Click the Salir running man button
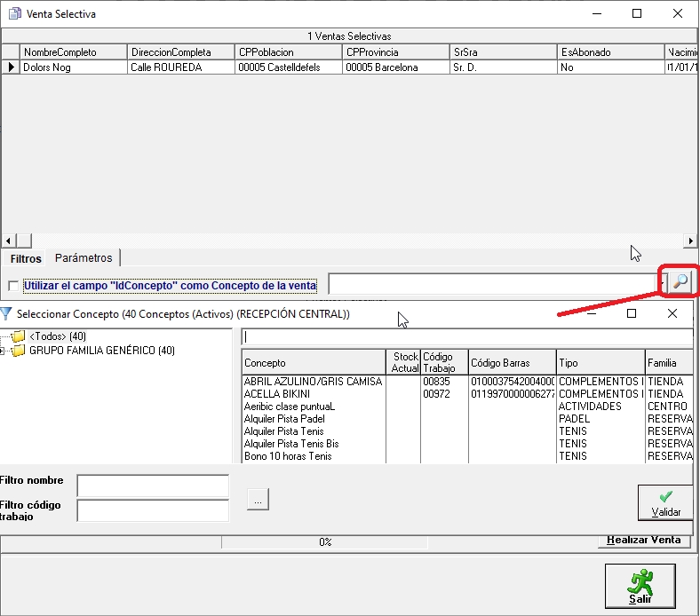The height and width of the screenshot is (616, 700). click(640, 586)
